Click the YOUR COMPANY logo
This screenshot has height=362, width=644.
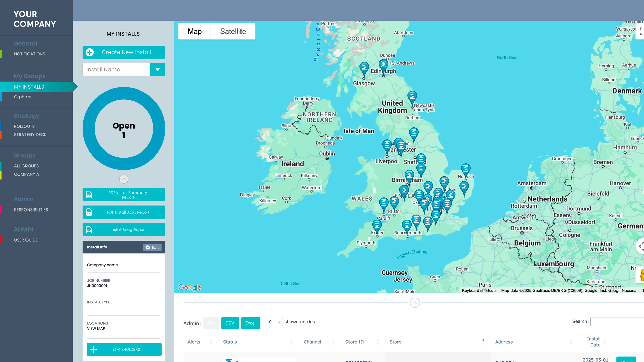click(x=35, y=19)
